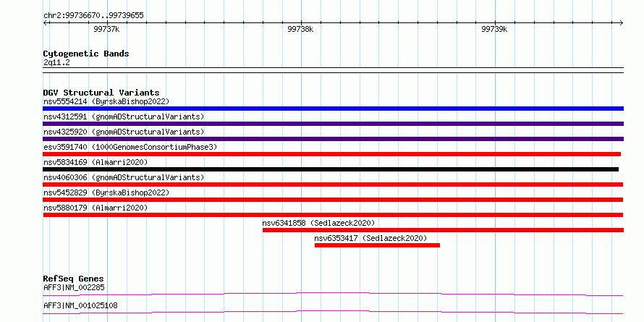Open the nsv4312591 (gnomADStructuralVariants) label

(x=124, y=116)
